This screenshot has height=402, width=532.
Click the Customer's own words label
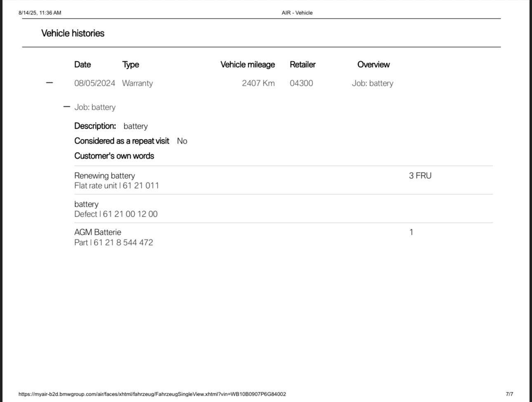click(114, 156)
